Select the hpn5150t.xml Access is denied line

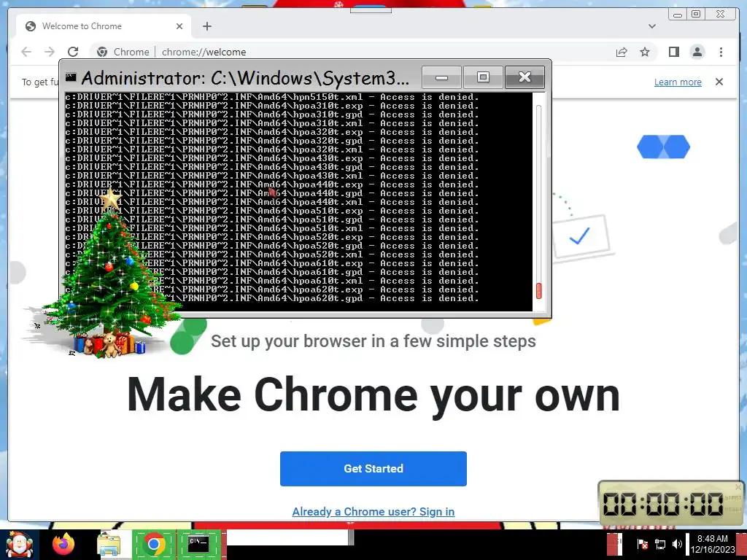271,97
